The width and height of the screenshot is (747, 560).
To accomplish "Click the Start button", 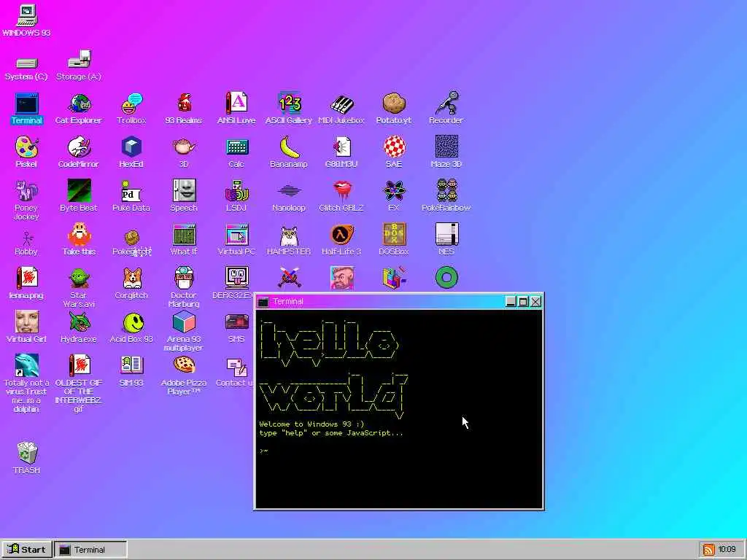I will [26, 550].
